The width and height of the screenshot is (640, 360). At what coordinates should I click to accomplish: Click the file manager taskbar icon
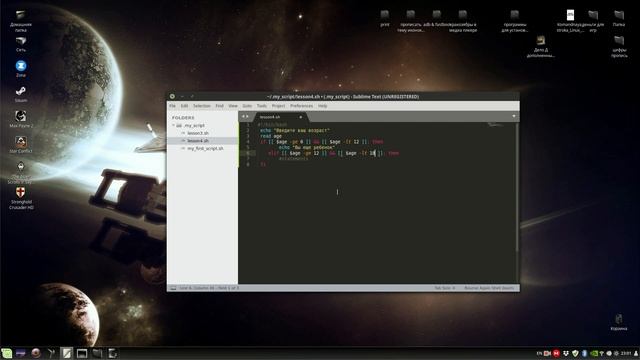[97, 353]
